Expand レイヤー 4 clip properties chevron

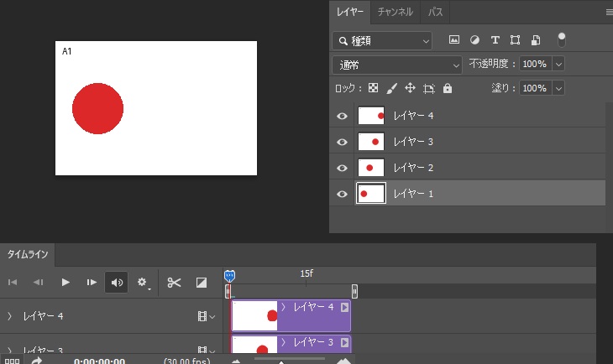click(284, 307)
